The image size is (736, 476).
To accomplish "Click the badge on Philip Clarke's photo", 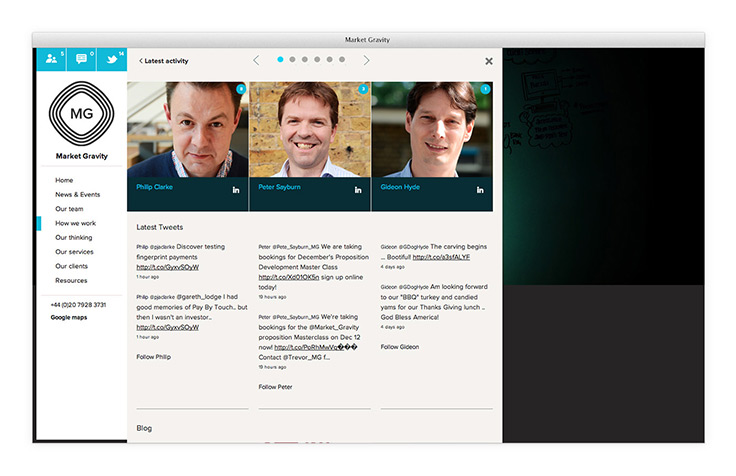I will (241, 89).
